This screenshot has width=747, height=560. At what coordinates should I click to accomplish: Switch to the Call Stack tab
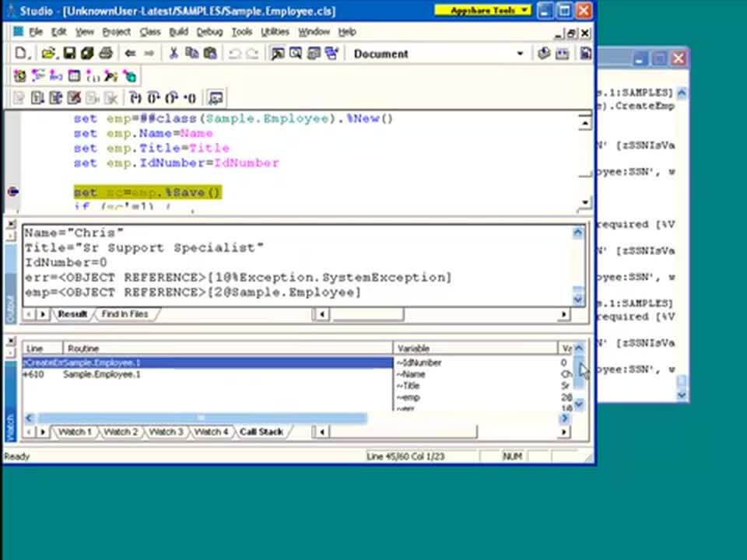[x=261, y=432]
